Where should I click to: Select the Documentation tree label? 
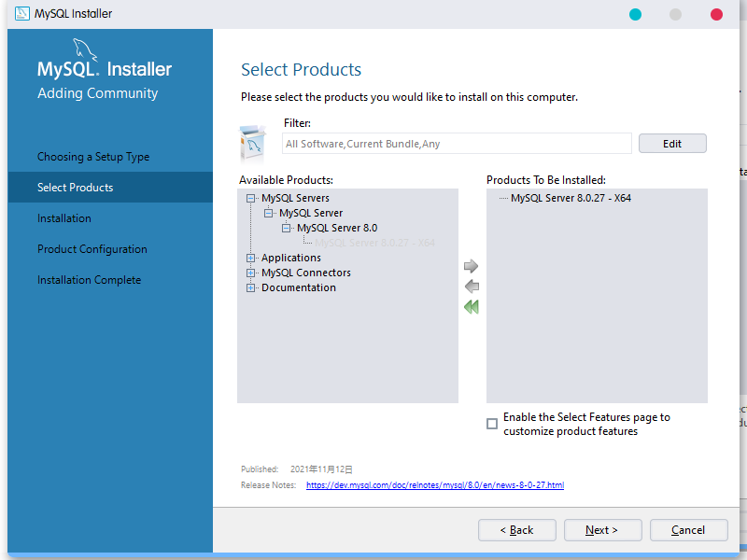(x=299, y=288)
